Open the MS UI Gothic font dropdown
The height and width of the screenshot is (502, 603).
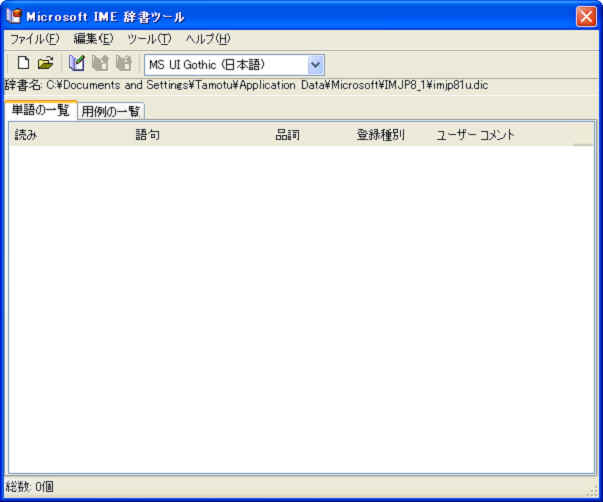(x=316, y=64)
